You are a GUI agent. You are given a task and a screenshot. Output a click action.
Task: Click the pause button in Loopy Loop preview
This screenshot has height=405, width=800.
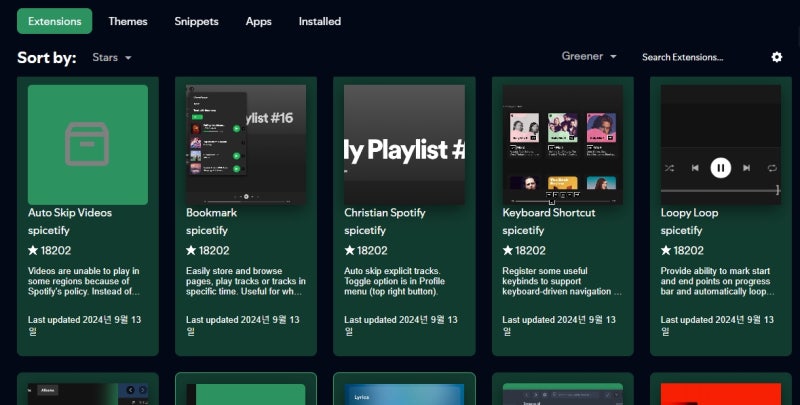[x=720, y=167]
